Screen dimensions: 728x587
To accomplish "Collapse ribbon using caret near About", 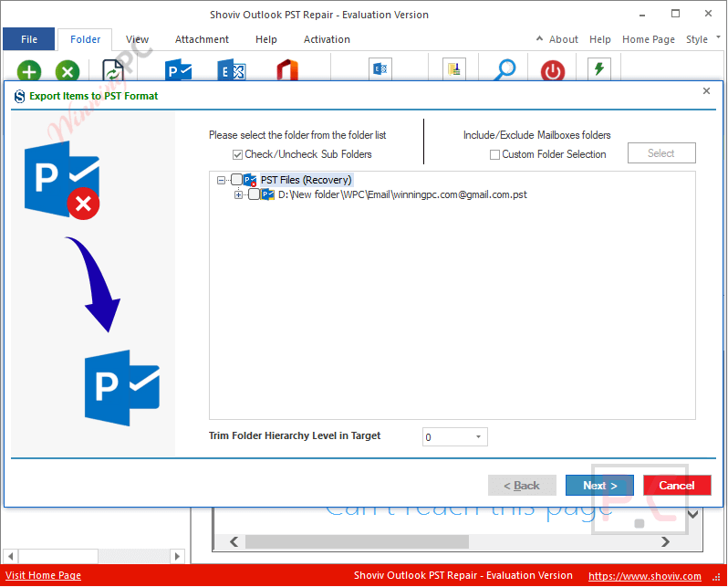I will 539,38.
